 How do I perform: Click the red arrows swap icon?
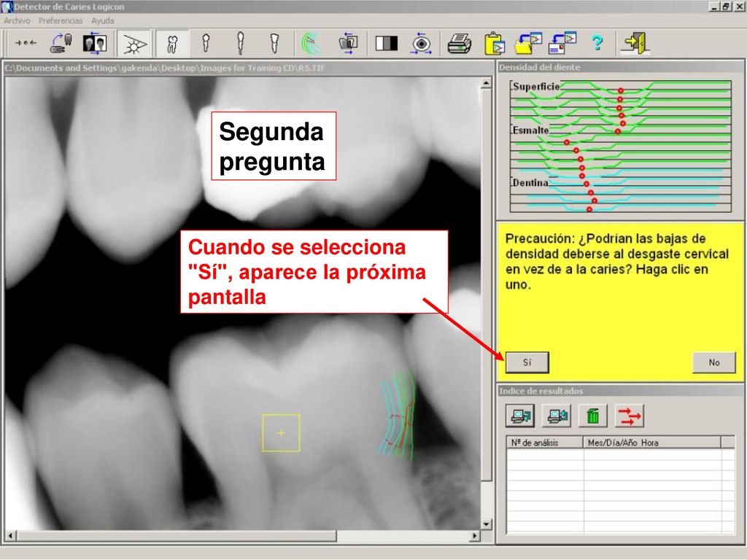630,416
